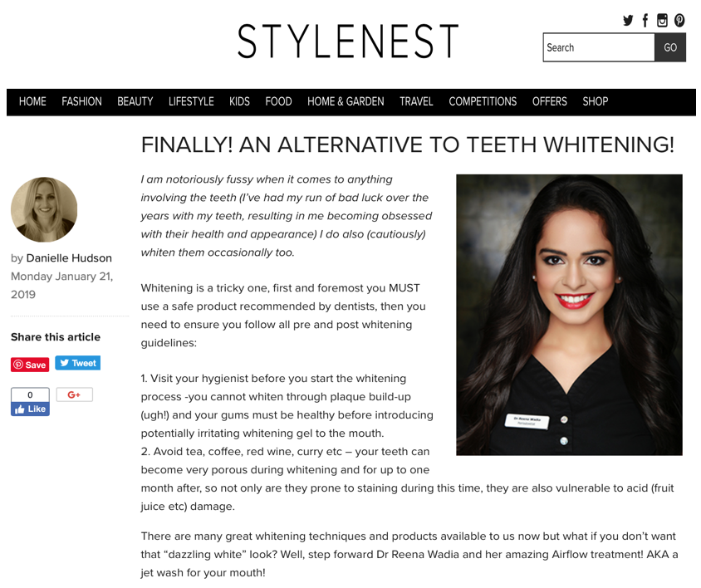
Task: Open the Instagram icon in header
Action: coord(662,20)
